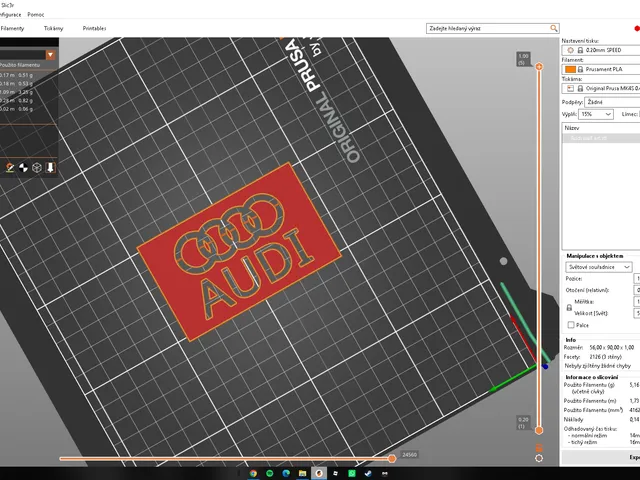
Task: Click the red notification dot at top right
Action: pos(637,28)
